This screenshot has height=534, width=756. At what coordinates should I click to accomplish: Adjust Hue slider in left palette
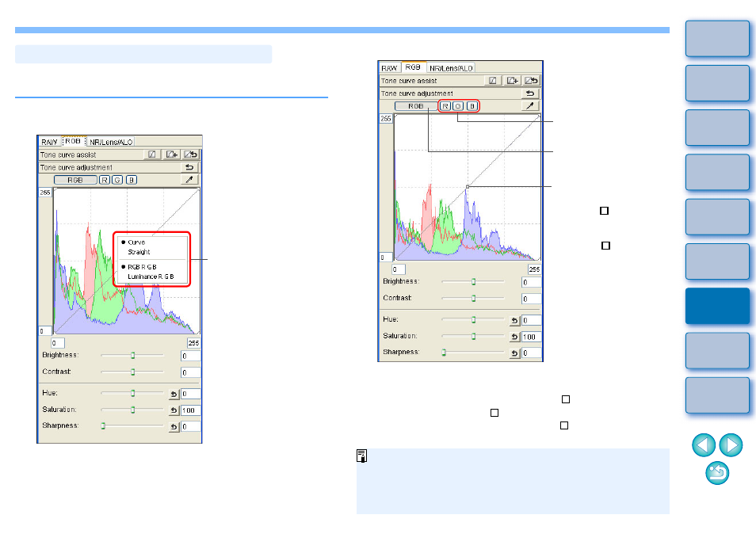click(x=132, y=394)
